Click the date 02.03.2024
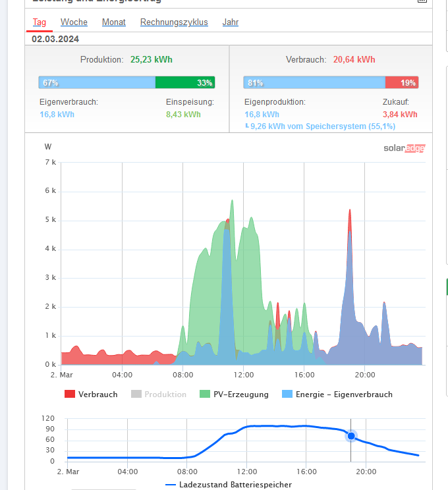448x490 pixels. (x=55, y=39)
